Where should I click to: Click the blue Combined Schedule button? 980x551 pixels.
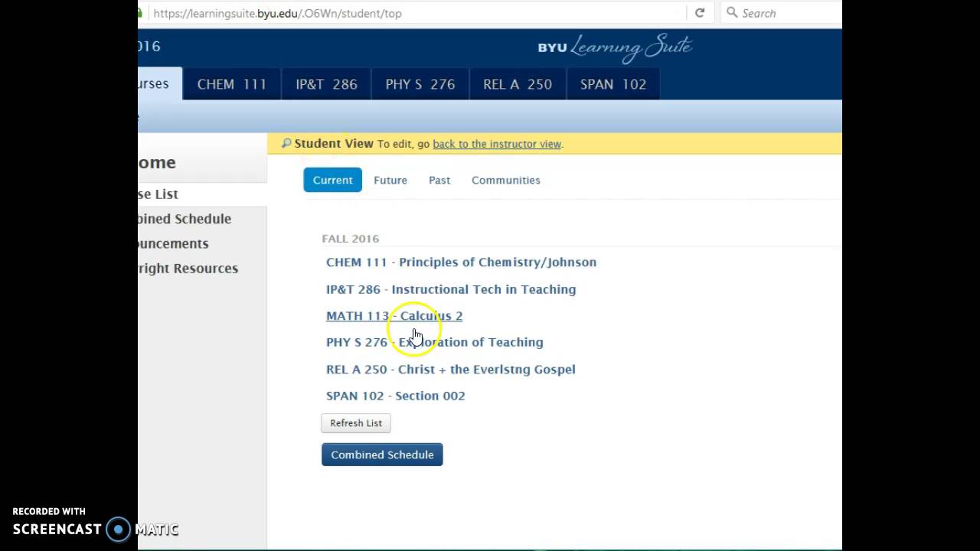[x=382, y=455]
